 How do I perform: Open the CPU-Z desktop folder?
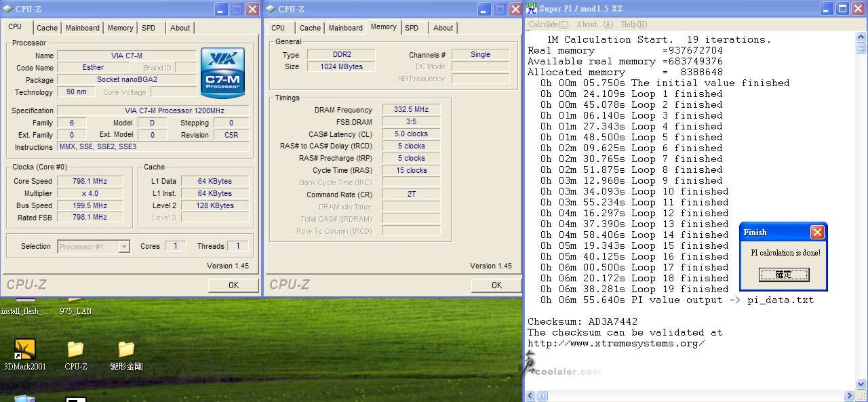tap(75, 355)
